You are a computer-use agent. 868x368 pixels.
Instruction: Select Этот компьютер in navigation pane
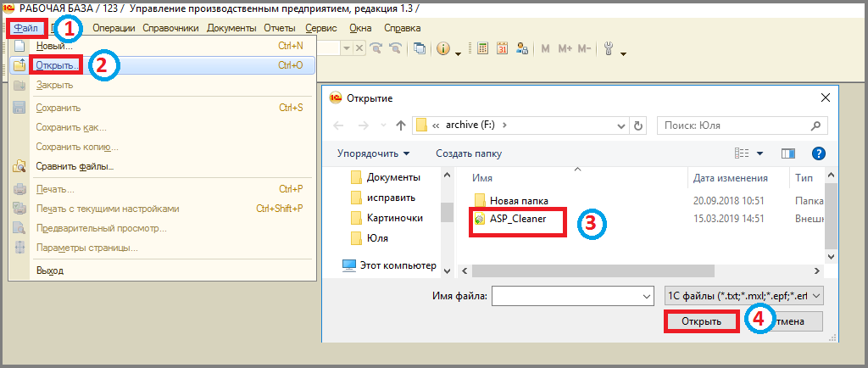(x=390, y=265)
